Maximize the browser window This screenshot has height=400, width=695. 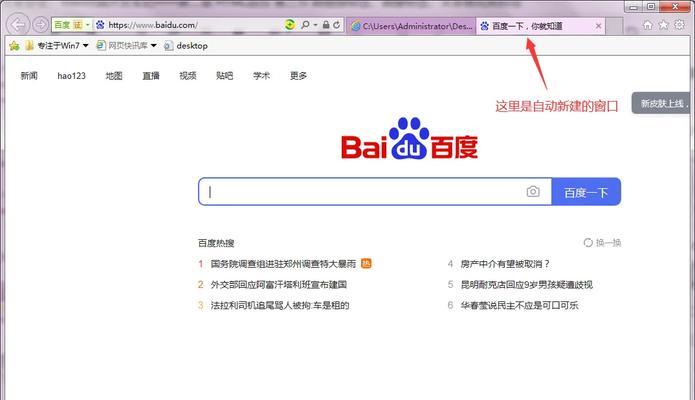click(651, 7)
